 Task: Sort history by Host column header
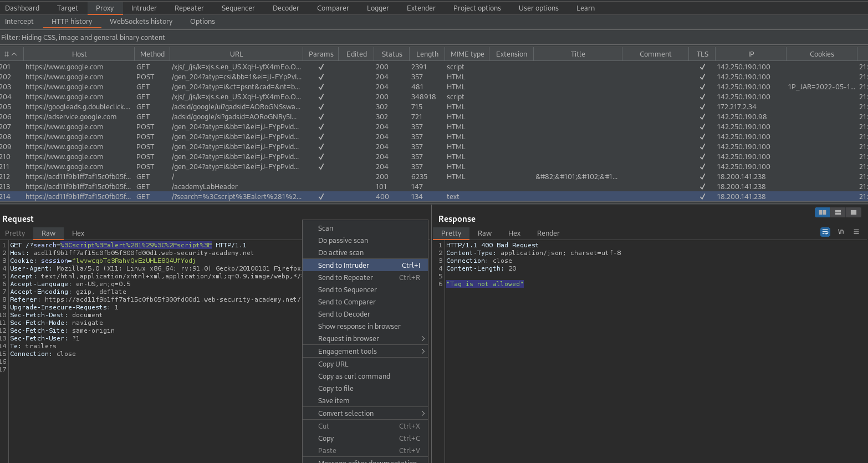pos(79,54)
